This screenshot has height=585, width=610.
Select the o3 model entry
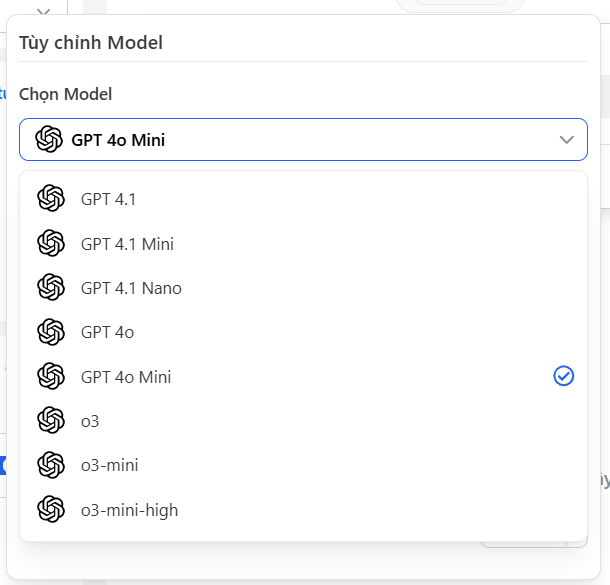(90, 421)
